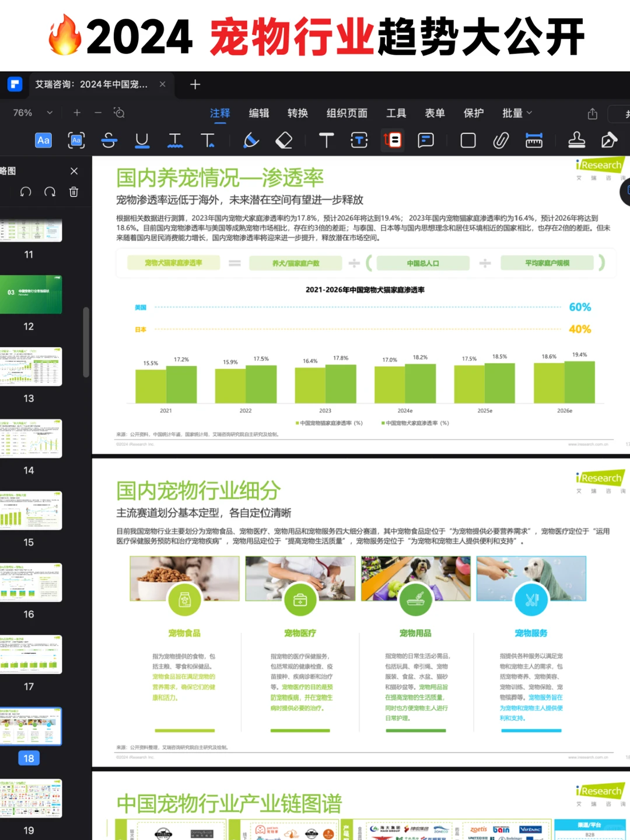
Task: Expand the 批量 dropdown menu
Action: pyautogui.click(x=517, y=113)
